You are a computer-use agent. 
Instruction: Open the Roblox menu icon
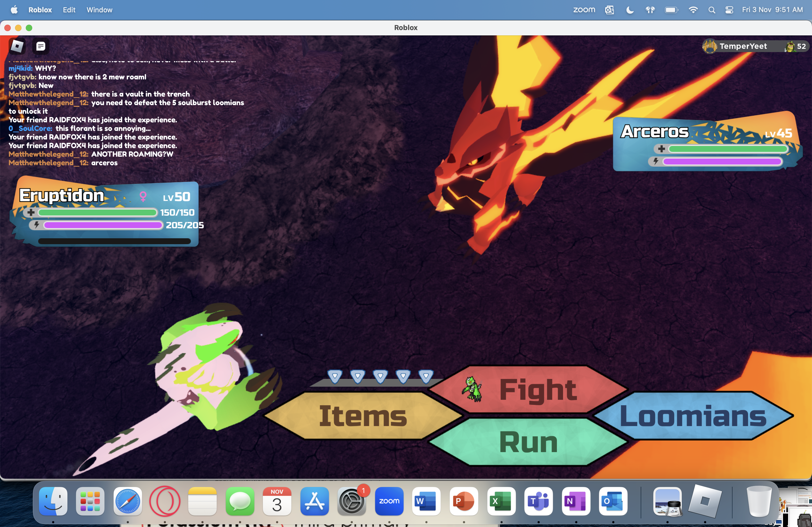[x=17, y=46]
